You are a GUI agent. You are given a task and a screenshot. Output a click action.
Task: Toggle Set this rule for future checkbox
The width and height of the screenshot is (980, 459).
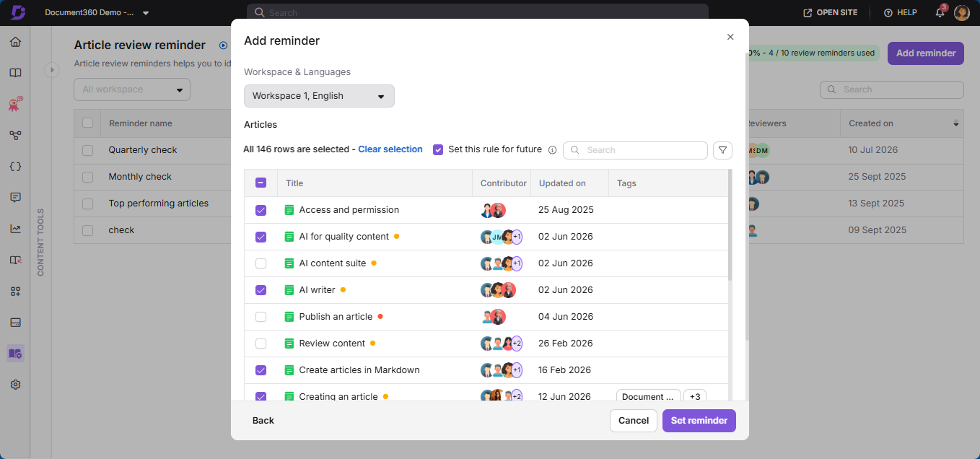[x=438, y=149]
